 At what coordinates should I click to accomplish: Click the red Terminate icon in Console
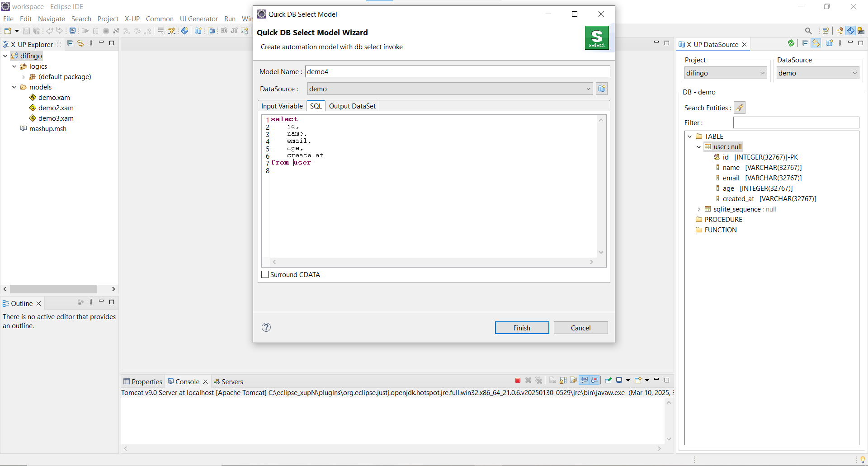click(x=518, y=381)
